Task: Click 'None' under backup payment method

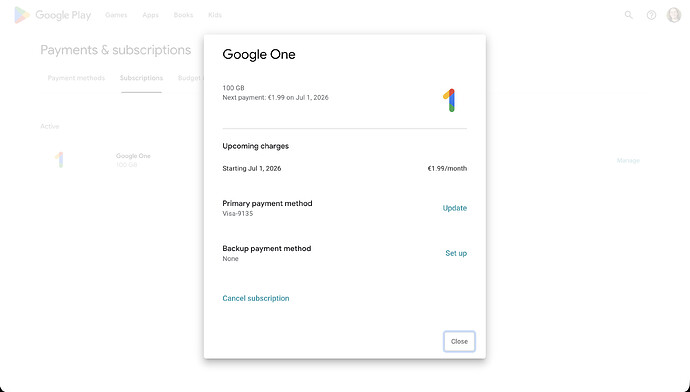Action: click(x=230, y=259)
